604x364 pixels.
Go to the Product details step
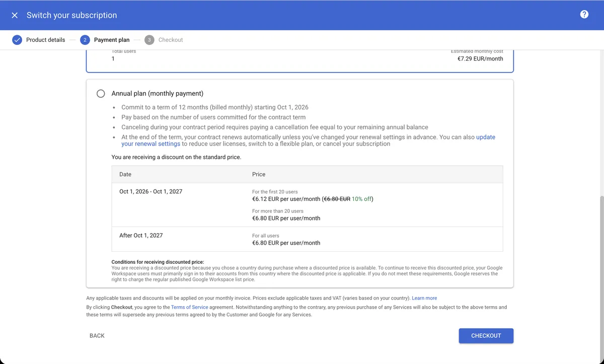45,40
